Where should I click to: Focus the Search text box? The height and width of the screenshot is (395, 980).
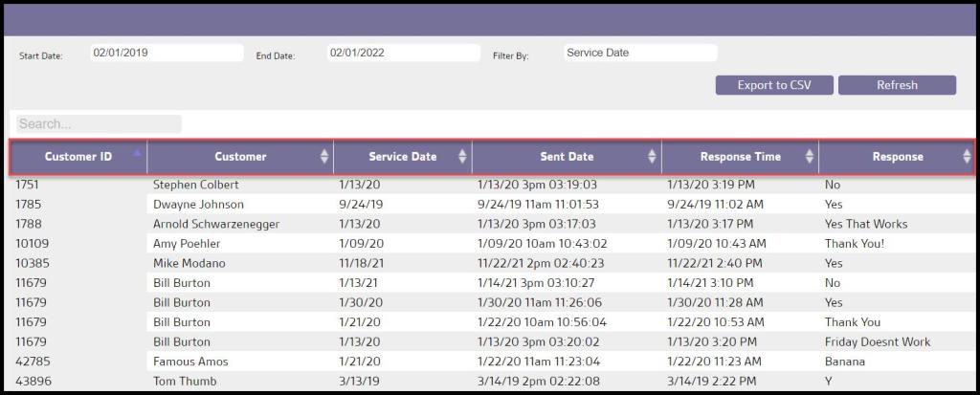point(99,124)
